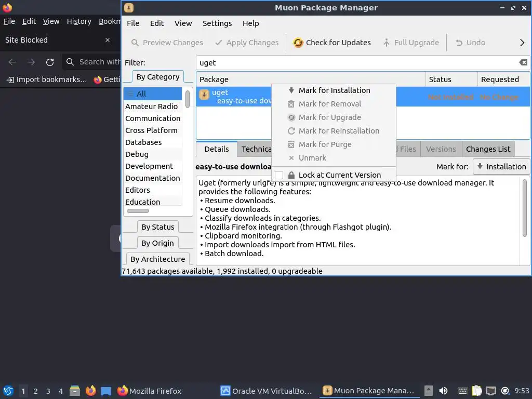Click the Undo arrow icon in toolbar
Screen dimensions: 532x399
click(459, 43)
